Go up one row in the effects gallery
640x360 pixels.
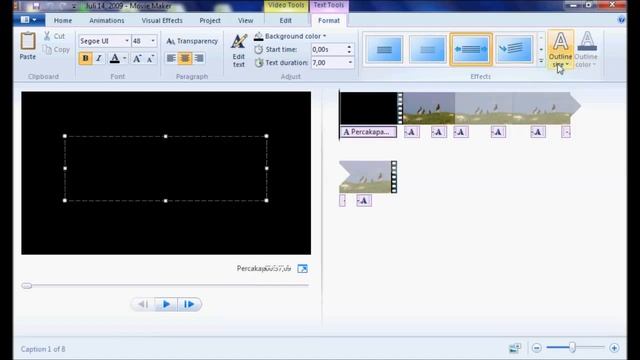(x=541, y=38)
